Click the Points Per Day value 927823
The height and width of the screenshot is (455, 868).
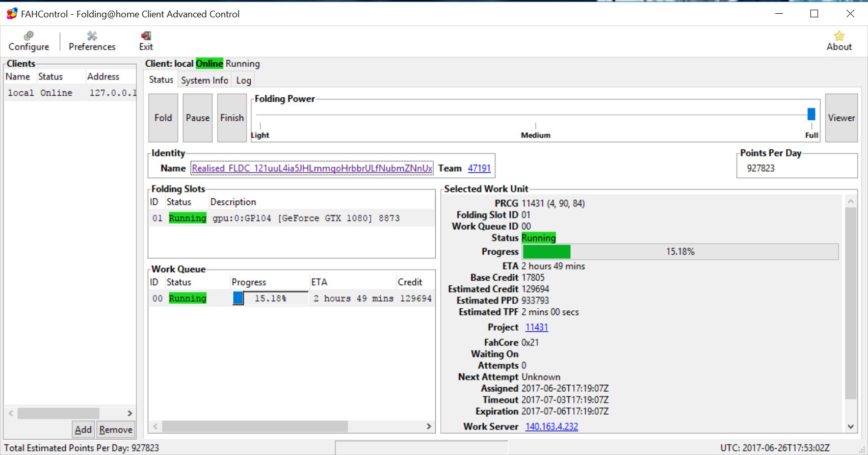point(760,168)
